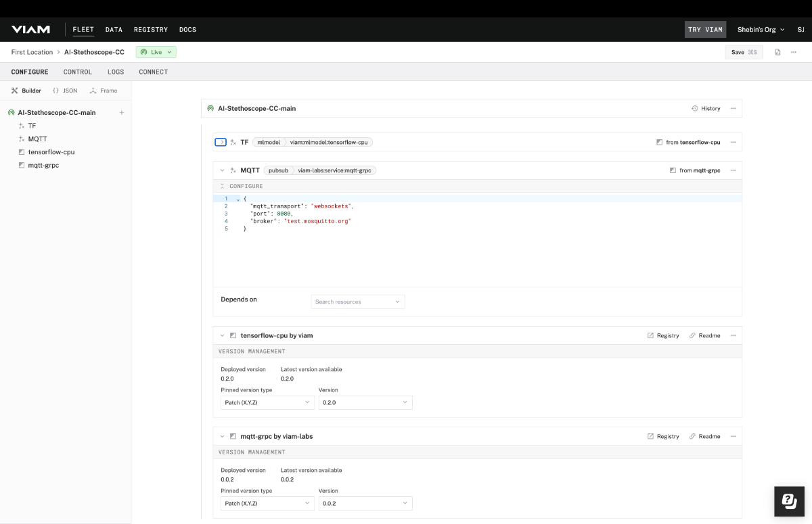
Task: Switch to the CONFIGURE tab
Action: (30, 72)
